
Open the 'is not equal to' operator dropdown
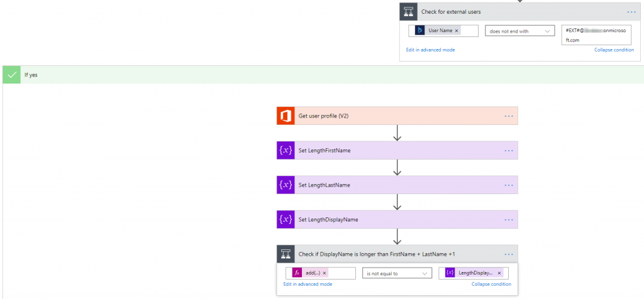pos(396,273)
